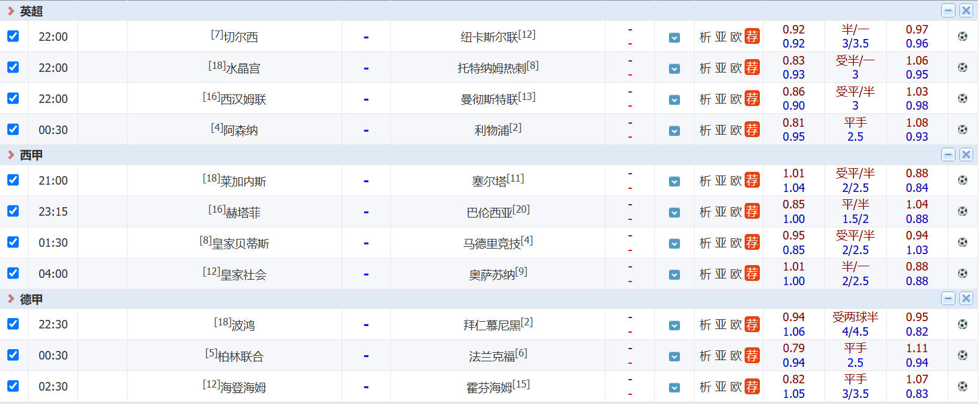The image size is (980, 404).
Task: Open the orange 荐 icon for 皇家贝蒂斯
Action: tap(752, 243)
